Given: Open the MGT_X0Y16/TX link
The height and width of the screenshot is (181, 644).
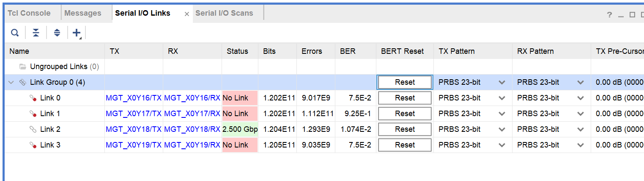Looking at the screenshot, I should (134, 98).
